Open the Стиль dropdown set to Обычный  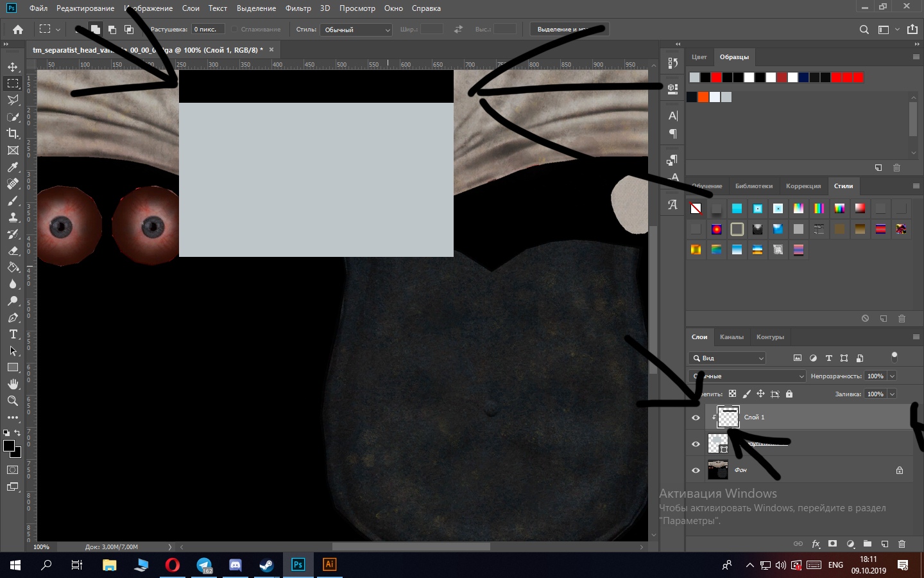(x=357, y=30)
